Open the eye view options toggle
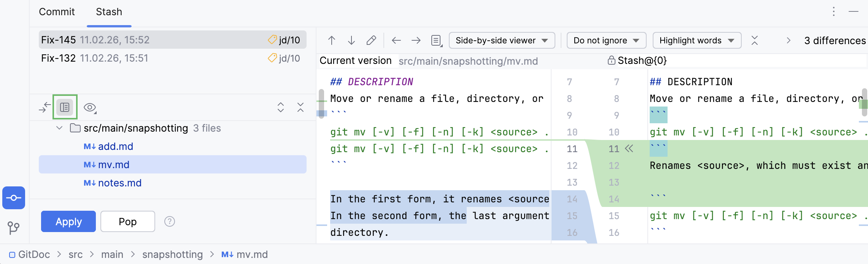 pyautogui.click(x=90, y=108)
